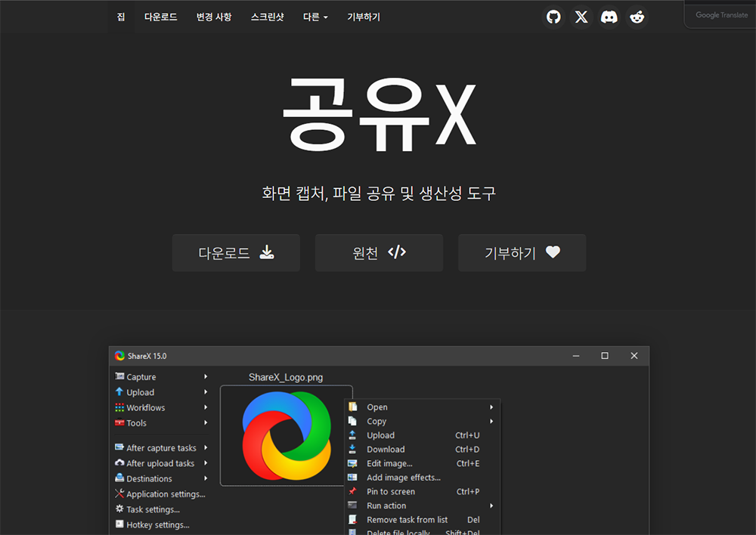Click the Google Translate widget
756x535 pixels.
click(x=721, y=15)
